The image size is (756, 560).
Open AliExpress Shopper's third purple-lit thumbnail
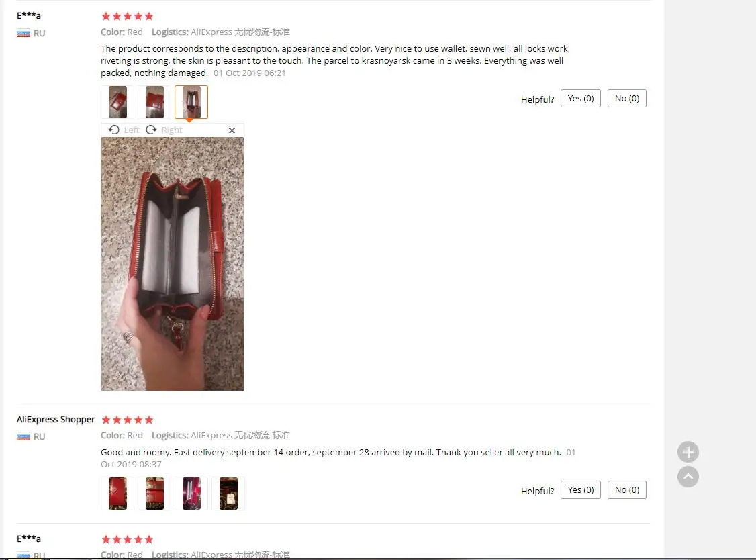click(x=191, y=494)
